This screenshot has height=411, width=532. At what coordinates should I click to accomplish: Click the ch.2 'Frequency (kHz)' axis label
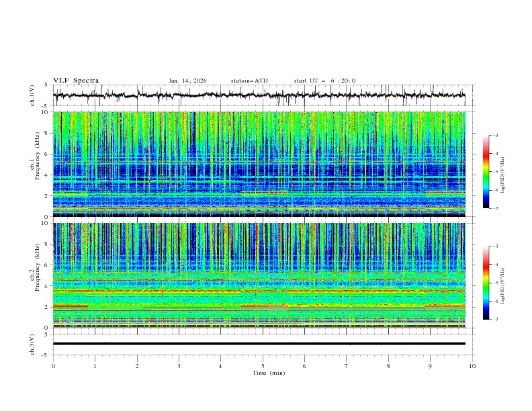(x=38, y=267)
